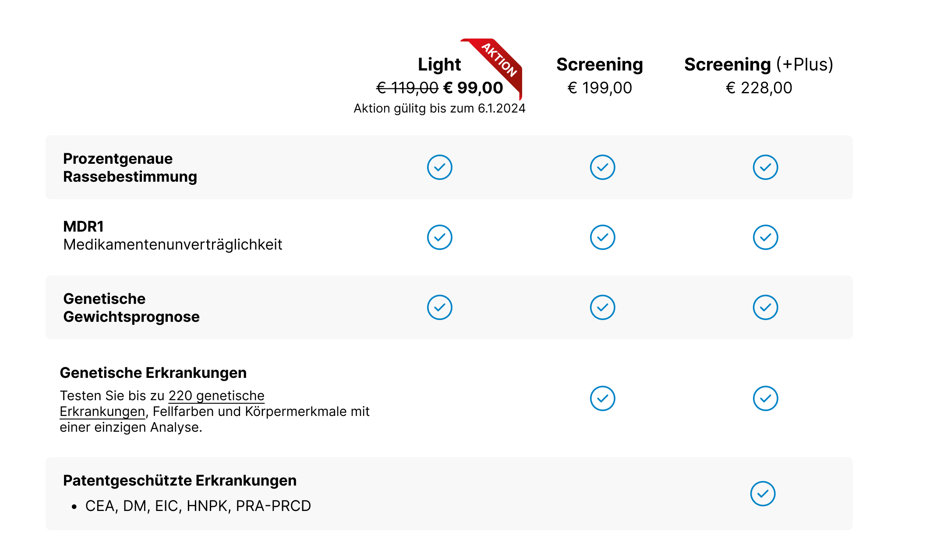Click Screening Plus checkmark for Genetische Erkrankungen

click(765, 398)
